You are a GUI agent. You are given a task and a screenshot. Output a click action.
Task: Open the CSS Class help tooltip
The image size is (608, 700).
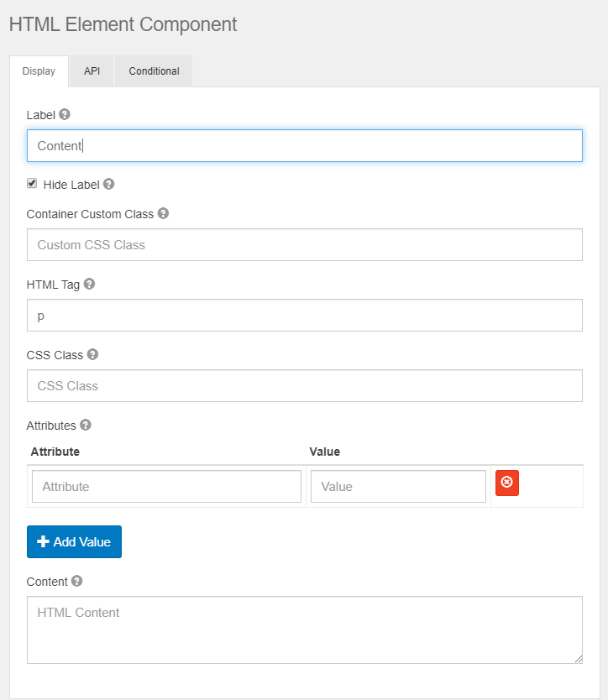point(92,354)
